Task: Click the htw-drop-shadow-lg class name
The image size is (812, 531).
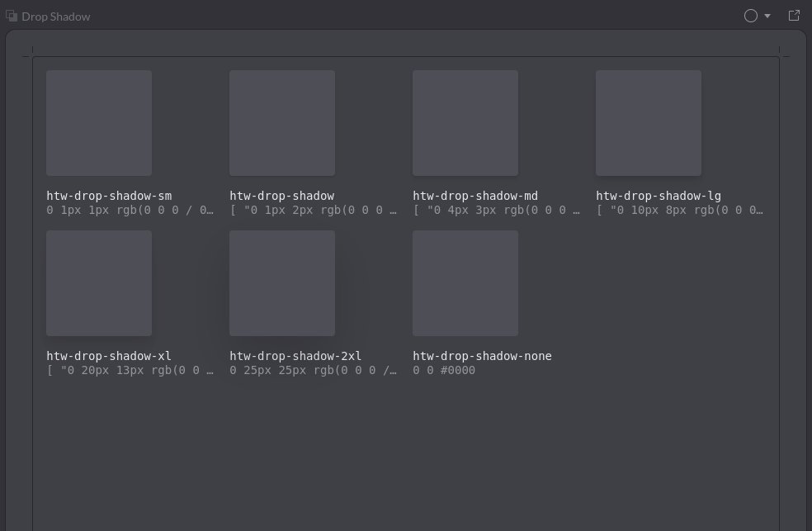Action: 659,196
